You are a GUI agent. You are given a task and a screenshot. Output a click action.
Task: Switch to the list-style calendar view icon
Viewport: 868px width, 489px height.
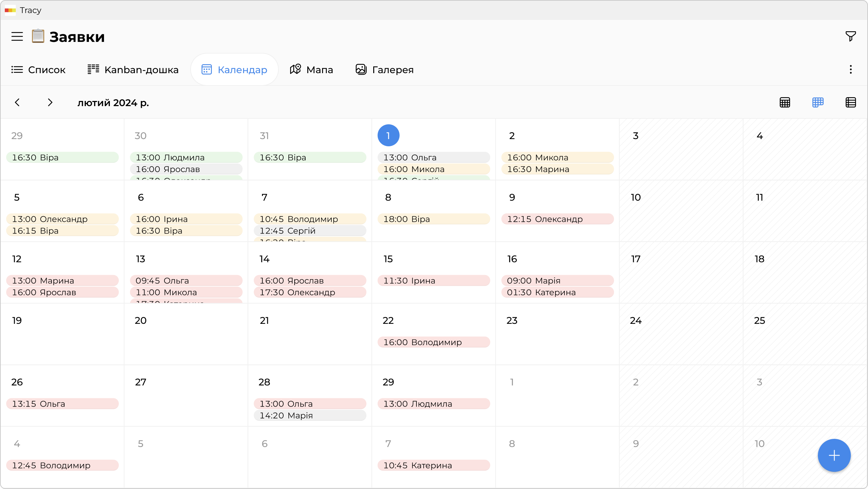tap(850, 102)
